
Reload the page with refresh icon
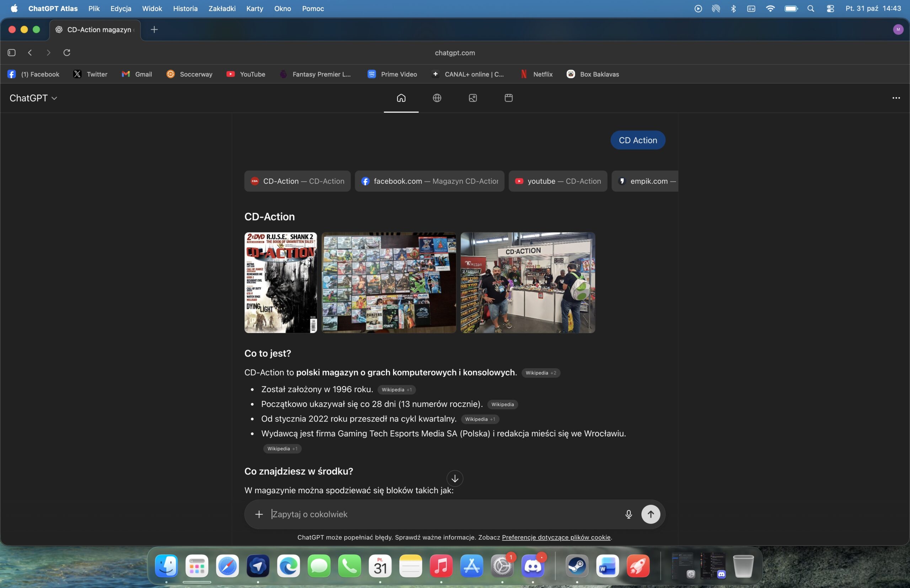pyautogui.click(x=67, y=53)
